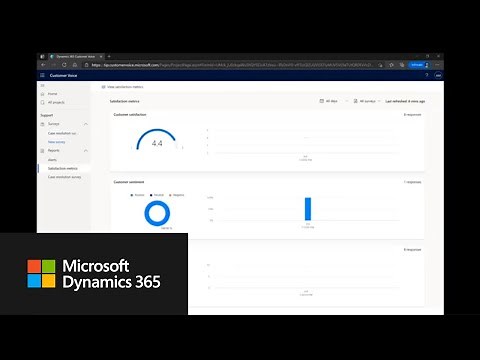Image resolution: width=480 pixels, height=360 pixels.
Task: Open the app launcher waffle icon
Action: (x=42, y=75)
